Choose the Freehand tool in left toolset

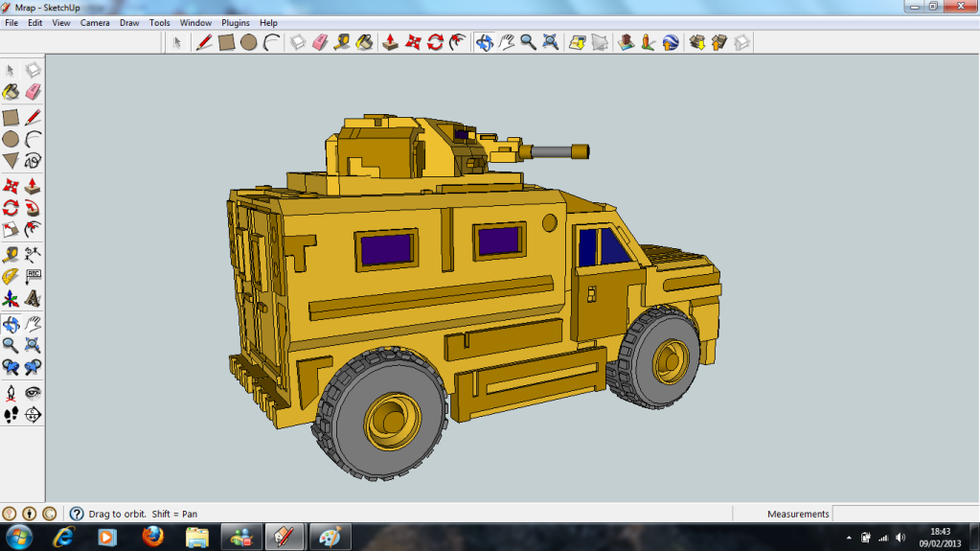(x=33, y=161)
